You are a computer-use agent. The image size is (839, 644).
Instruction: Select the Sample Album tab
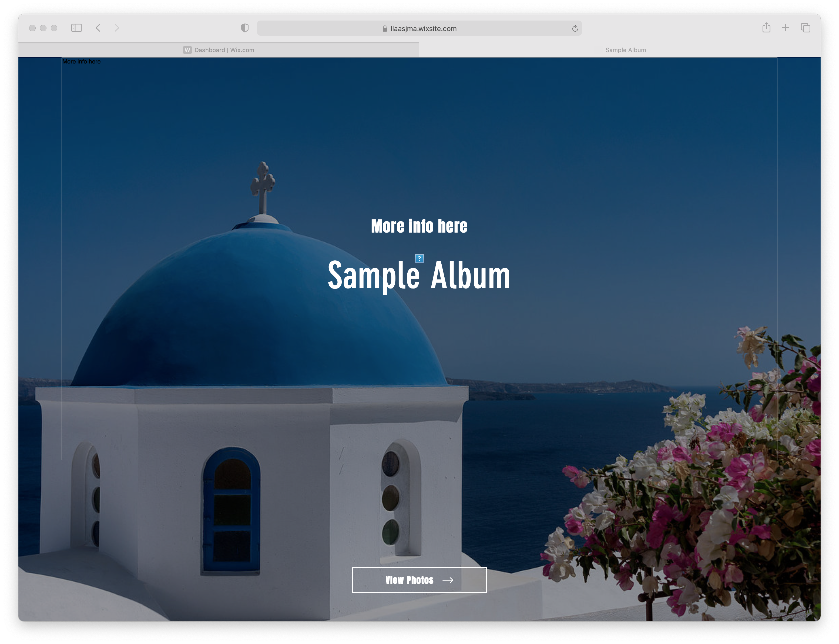(626, 50)
